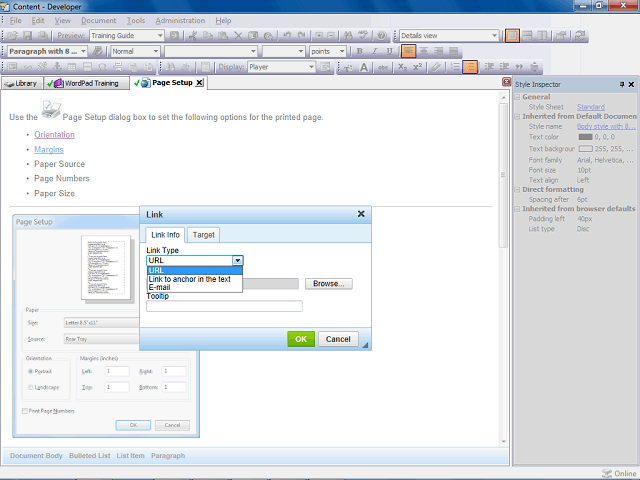Toggle center text alignment
The image size is (640, 480).
pyautogui.click(x=424, y=51)
